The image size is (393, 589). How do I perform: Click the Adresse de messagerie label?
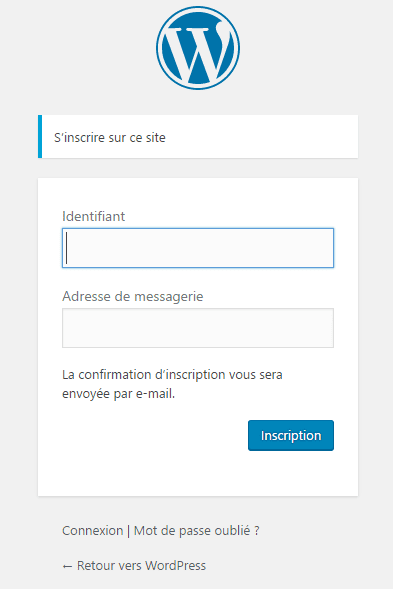[133, 296]
